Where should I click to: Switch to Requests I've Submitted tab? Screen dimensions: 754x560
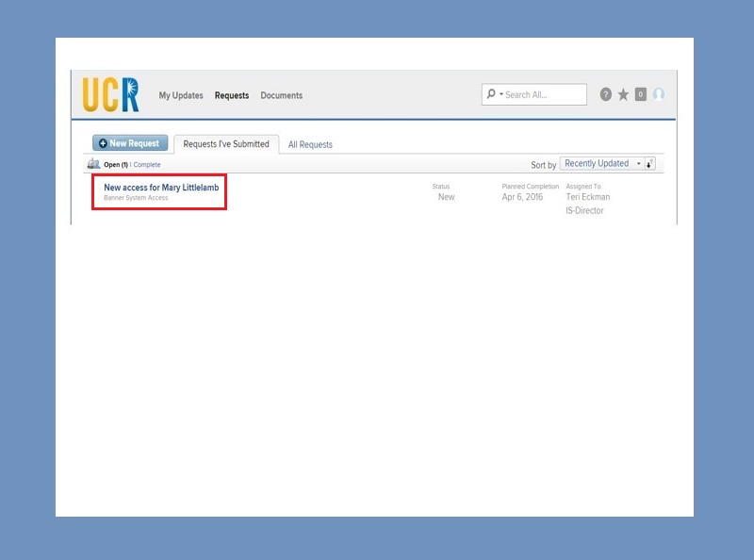(226, 144)
